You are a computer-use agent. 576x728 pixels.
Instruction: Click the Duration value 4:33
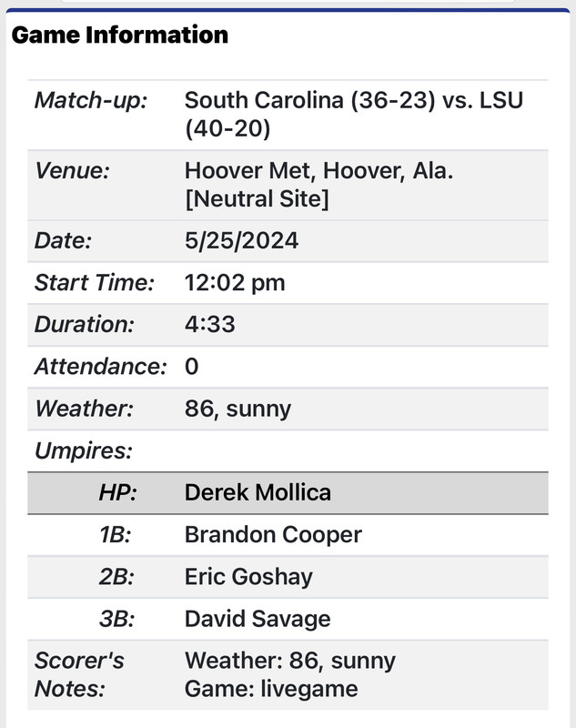click(x=210, y=325)
